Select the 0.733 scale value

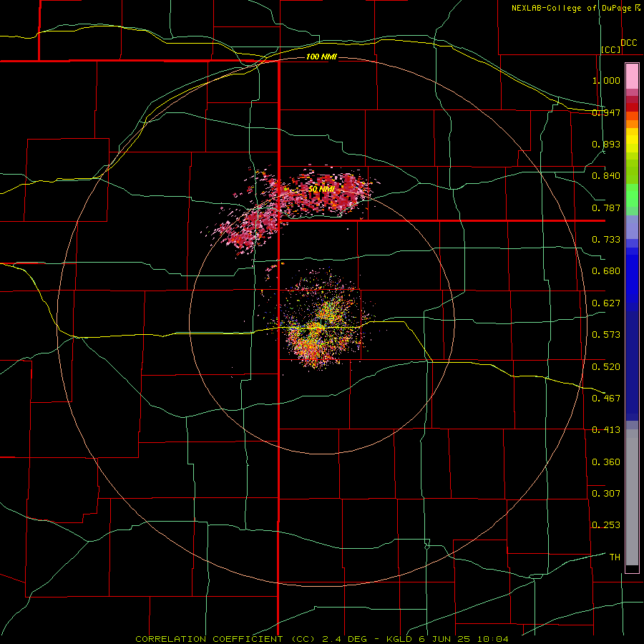[606, 240]
